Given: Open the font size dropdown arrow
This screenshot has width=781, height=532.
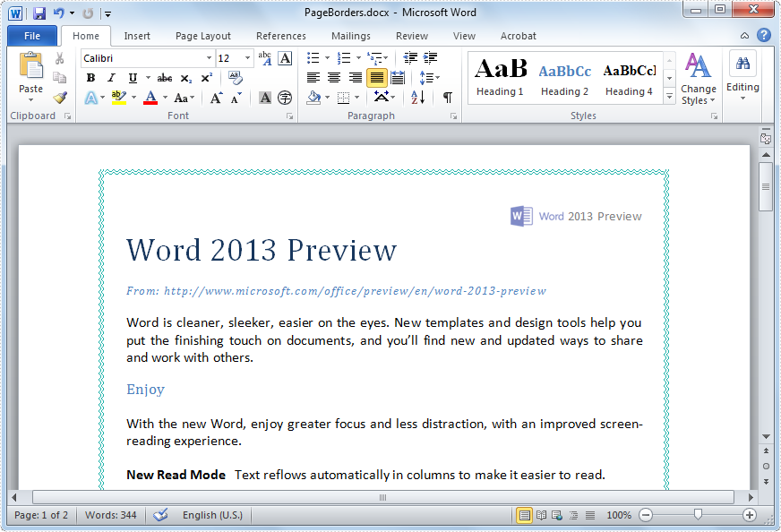Looking at the screenshot, I should pyautogui.click(x=247, y=58).
